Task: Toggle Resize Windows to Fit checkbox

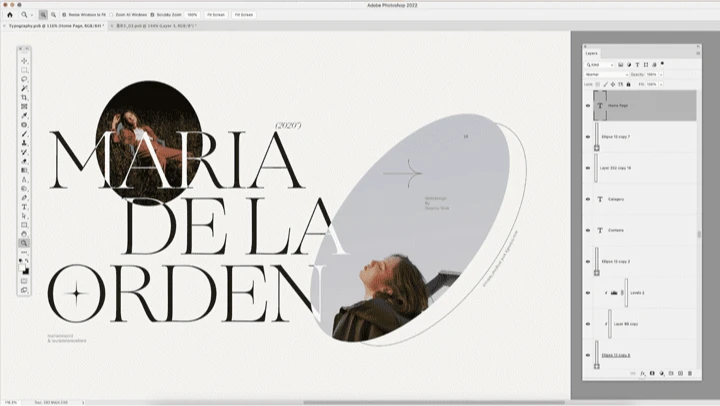Action: coord(64,15)
